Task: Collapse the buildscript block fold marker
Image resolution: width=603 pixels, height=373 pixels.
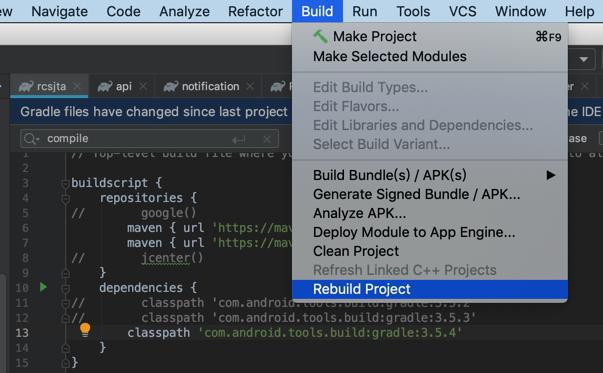Action: click(65, 184)
